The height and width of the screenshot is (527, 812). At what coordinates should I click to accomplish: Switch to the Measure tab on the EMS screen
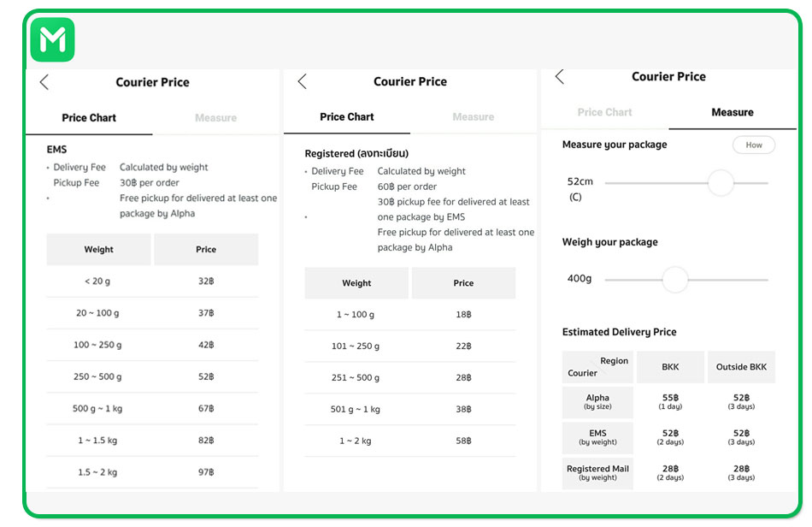point(216,118)
